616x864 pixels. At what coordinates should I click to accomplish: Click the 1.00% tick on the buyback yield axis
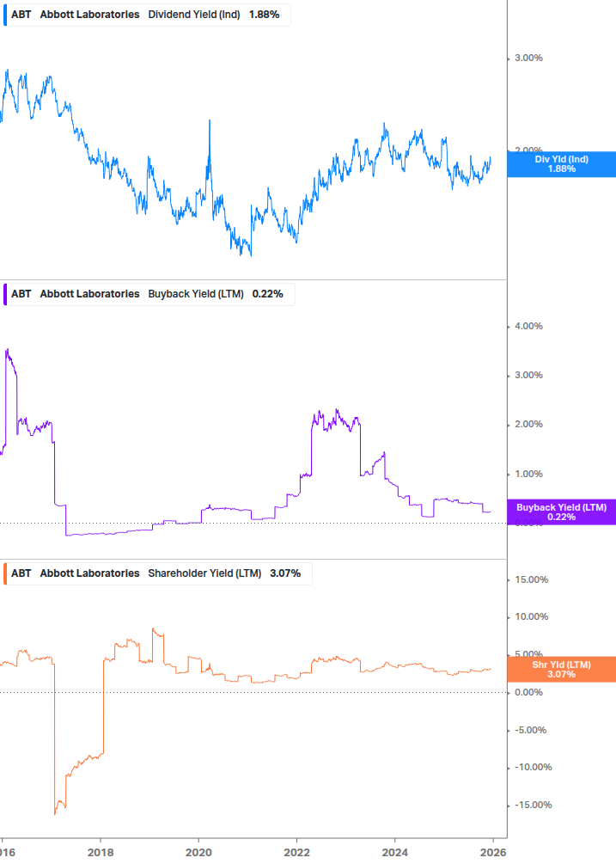click(528, 474)
